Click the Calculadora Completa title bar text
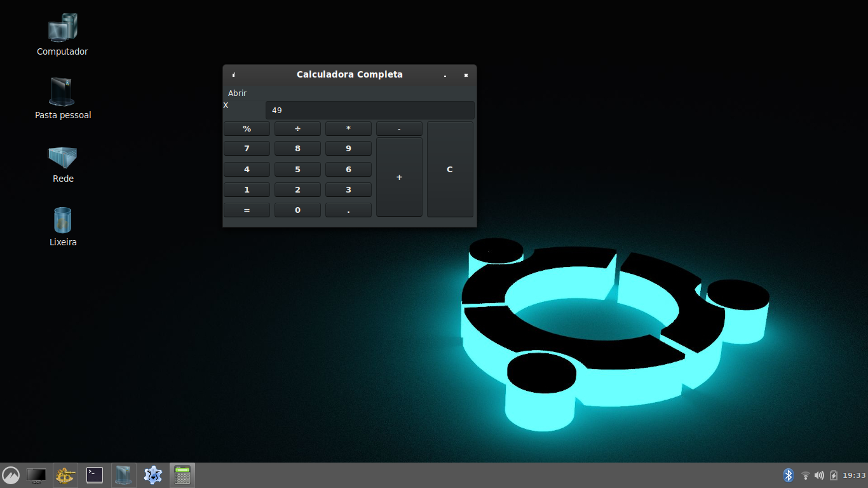868x488 pixels. 349,74
